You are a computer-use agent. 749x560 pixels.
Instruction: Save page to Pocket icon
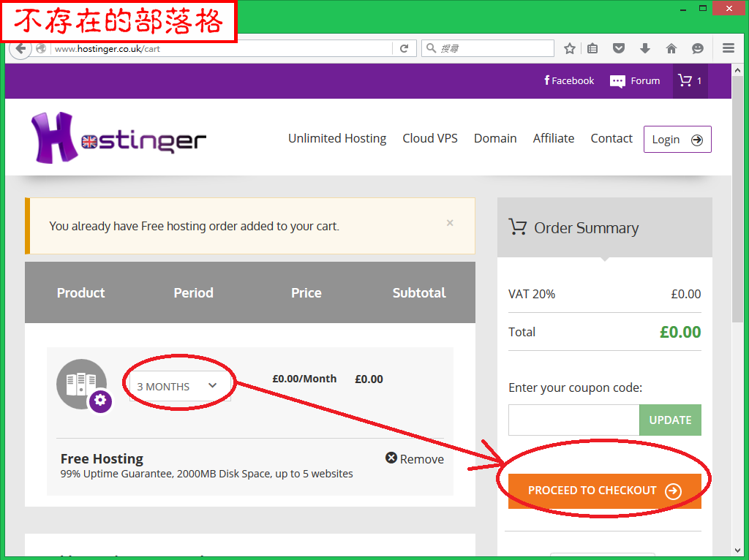(x=619, y=48)
